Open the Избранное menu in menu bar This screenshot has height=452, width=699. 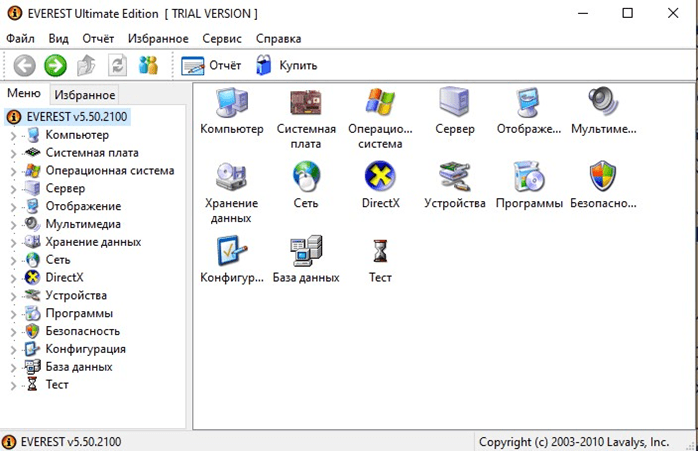coord(158,39)
